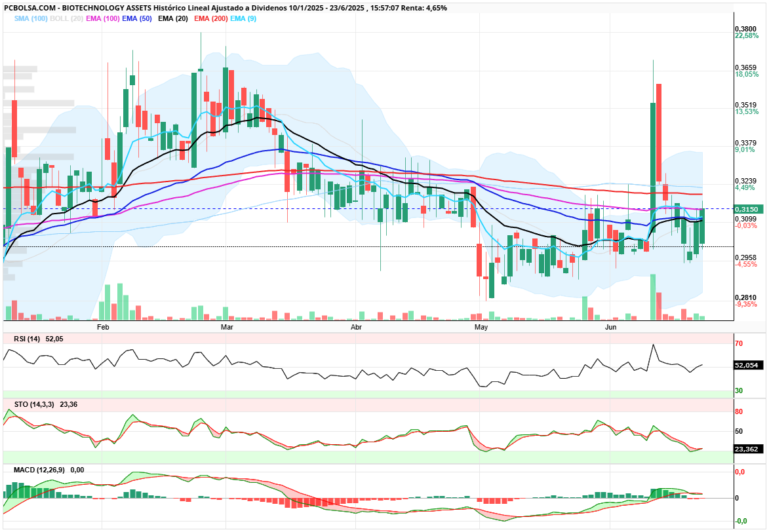Click the -4,55% percentage axis label
The height and width of the screenshot is (532, 769).
coord(746,264)
